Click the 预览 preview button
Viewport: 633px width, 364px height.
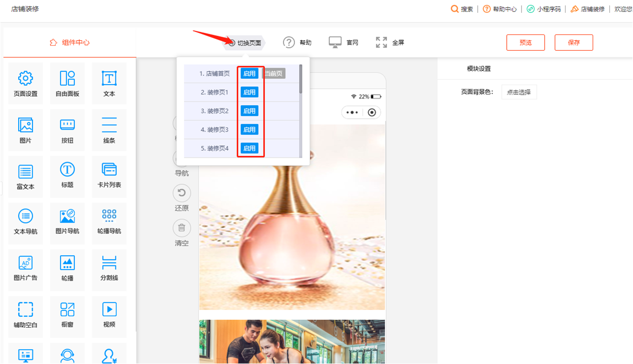click(526, 43)
